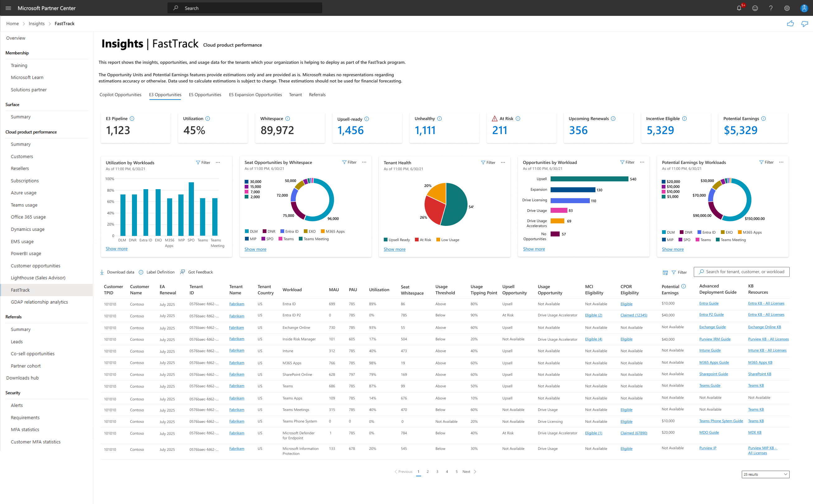Toggle DLM legend in Utilization Seat Opportunities chart
Viewport: 813px width, 504px height.
251,231
